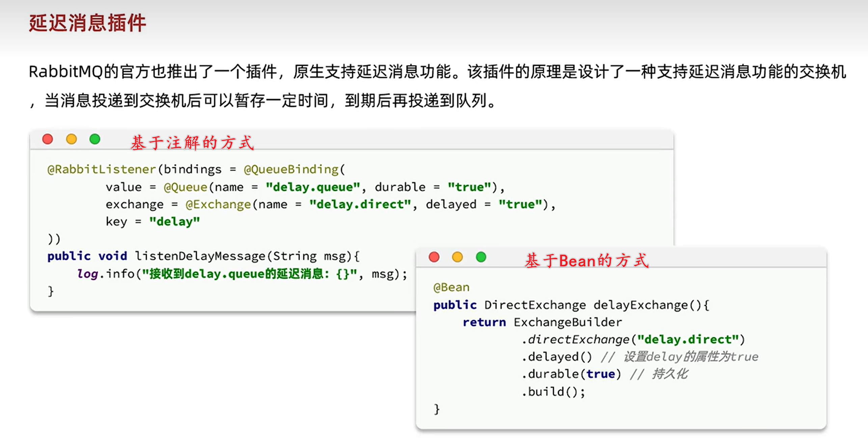Click the yellow dot in Bean code window
868x438 pixels.
point(457,257)
